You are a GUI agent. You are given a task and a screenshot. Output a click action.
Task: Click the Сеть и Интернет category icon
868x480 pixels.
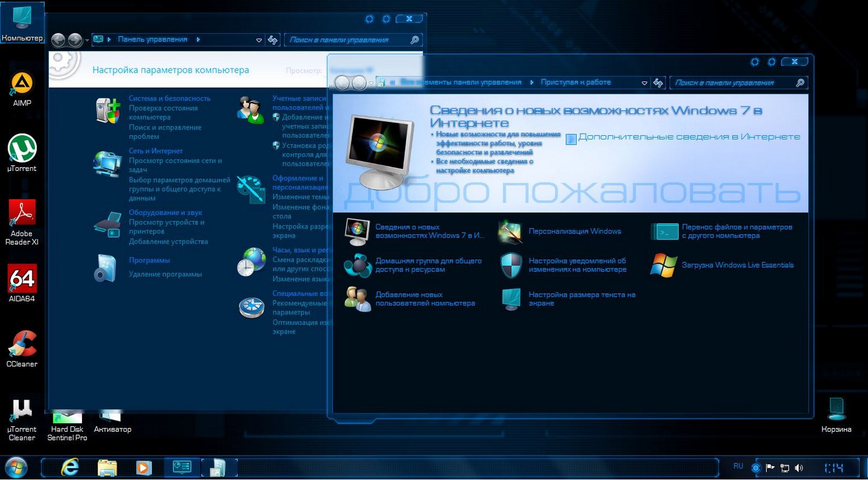[107, 164]
